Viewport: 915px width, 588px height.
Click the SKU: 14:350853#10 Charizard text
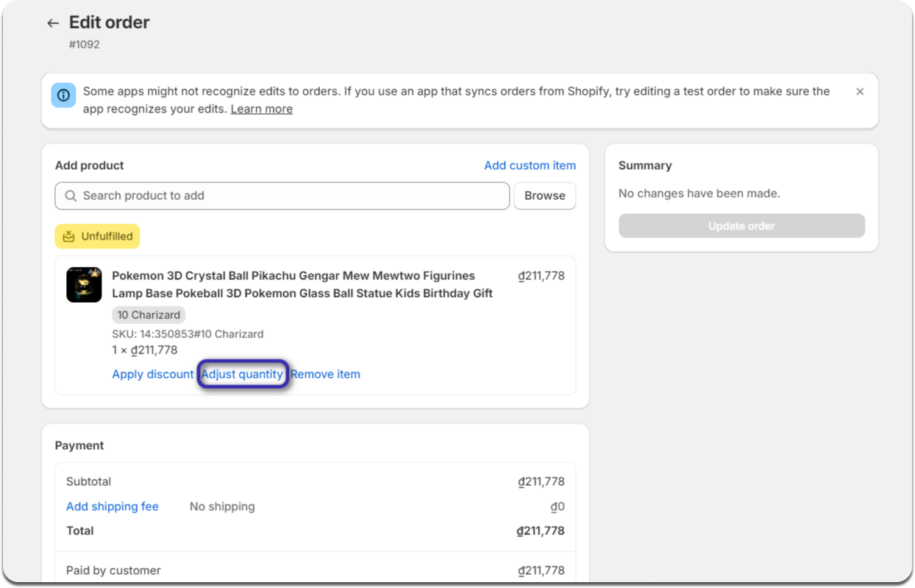[188, 334]
